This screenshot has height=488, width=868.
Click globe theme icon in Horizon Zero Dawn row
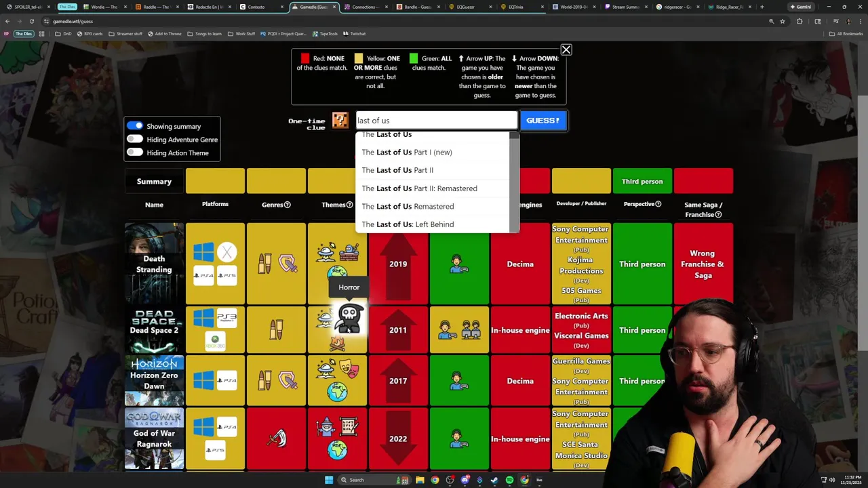pos(337,392)
